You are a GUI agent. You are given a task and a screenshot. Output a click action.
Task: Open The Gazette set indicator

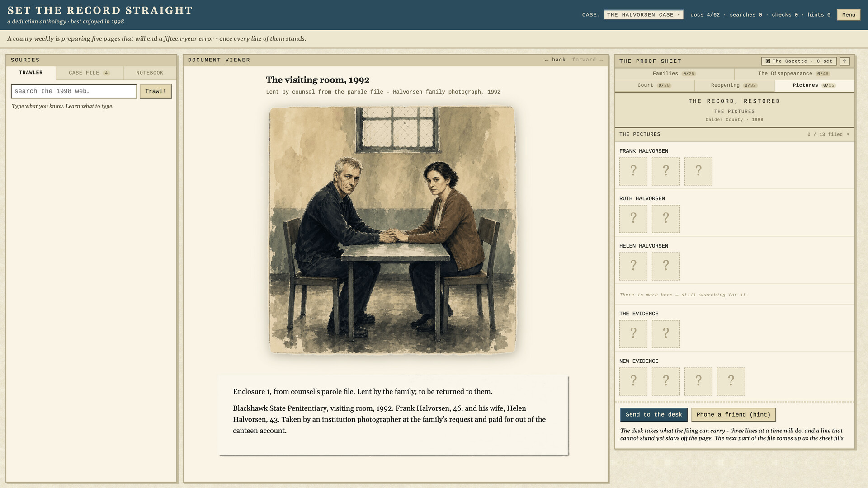799,61
